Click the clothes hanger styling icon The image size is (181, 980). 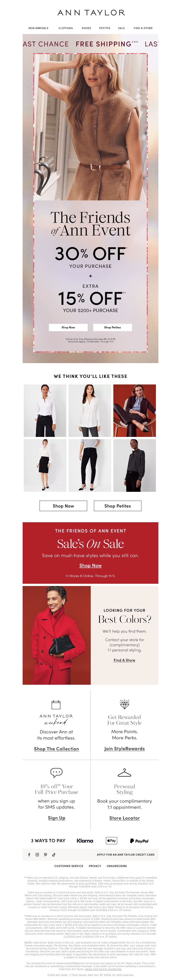124,772
